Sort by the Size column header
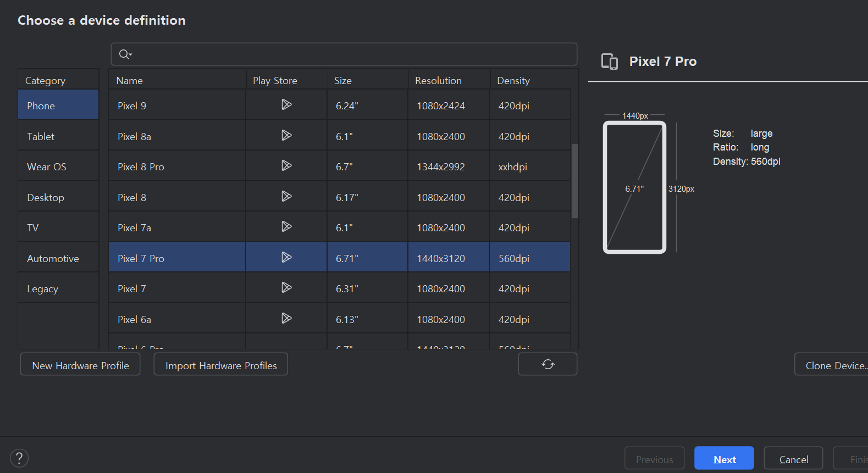The image size is (868, 473). [368, 80]
